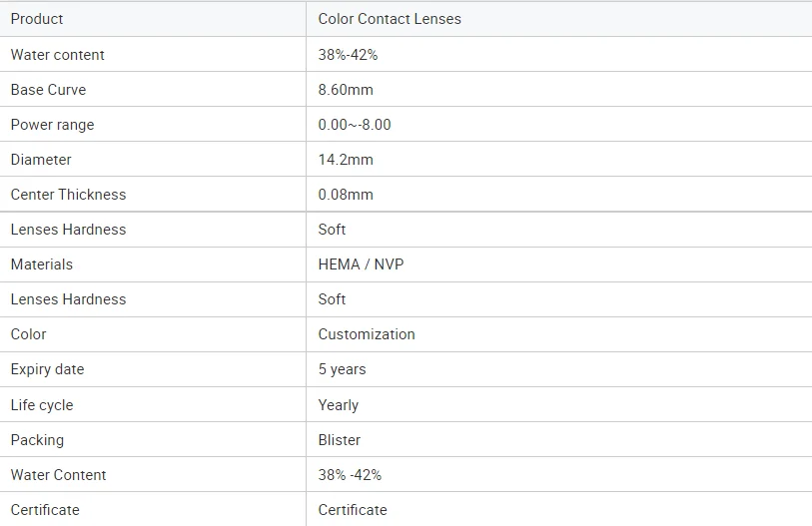Select the 0.00~-8.00 value
The height and width of the screenshot is (526, 812).
coord(355,125)
